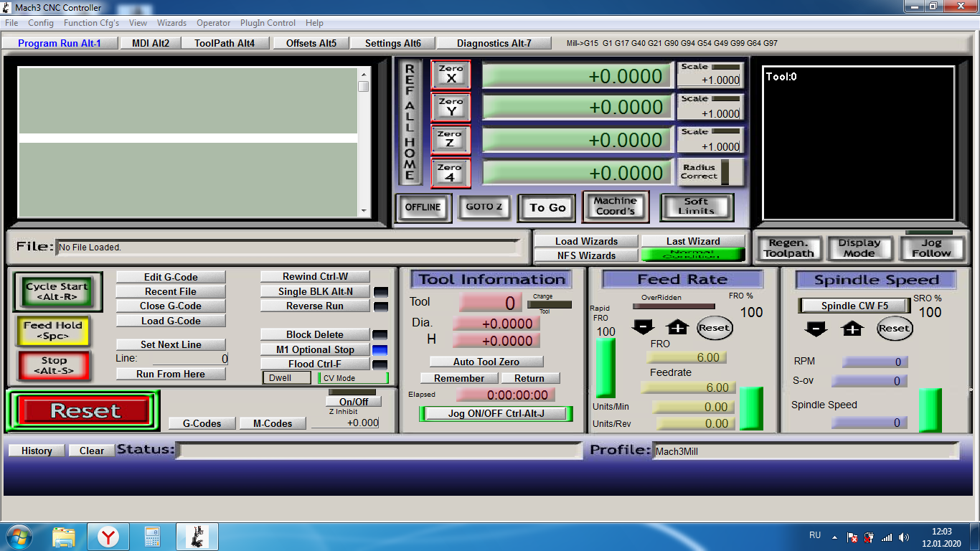Show hidden tray icons arrow
This screenshot has width=980, height=551.
point(834,537)
